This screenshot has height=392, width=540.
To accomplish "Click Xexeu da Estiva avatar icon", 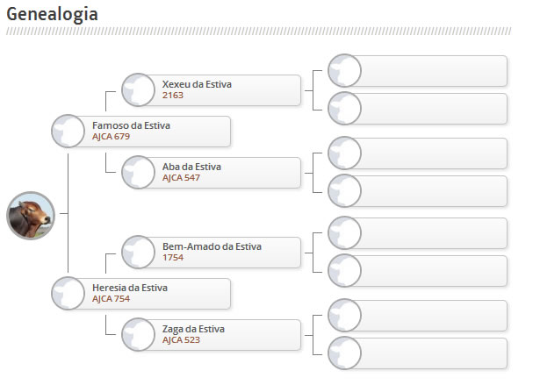I will (x=139, y=90).
